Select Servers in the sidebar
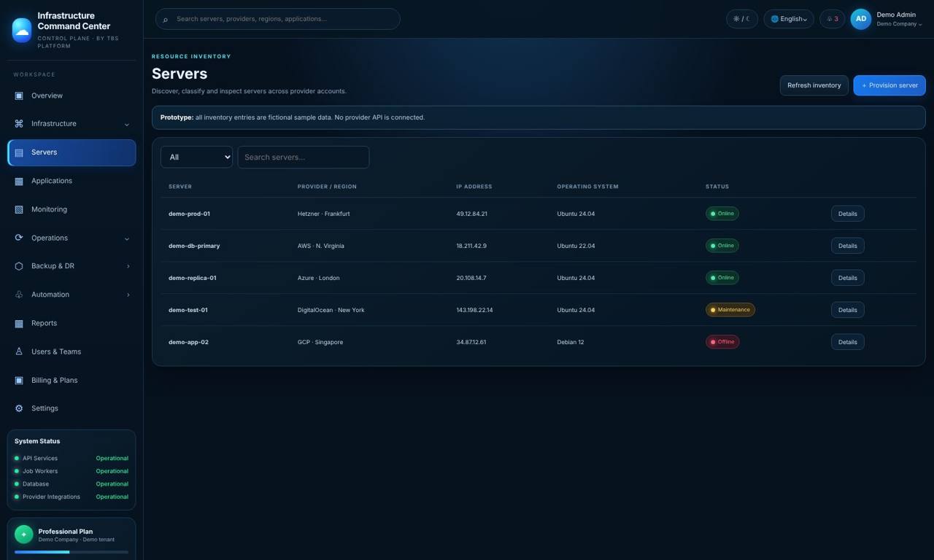Viewport: 934px width, 560px height. point(72,152)
